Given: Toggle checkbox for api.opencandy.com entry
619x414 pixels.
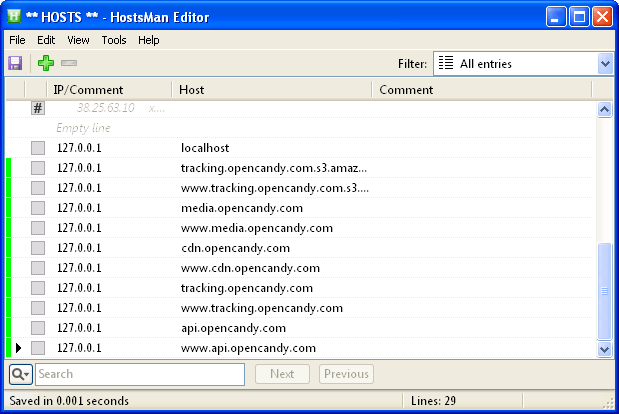Looking at the screenshot, I should (38, 328).
